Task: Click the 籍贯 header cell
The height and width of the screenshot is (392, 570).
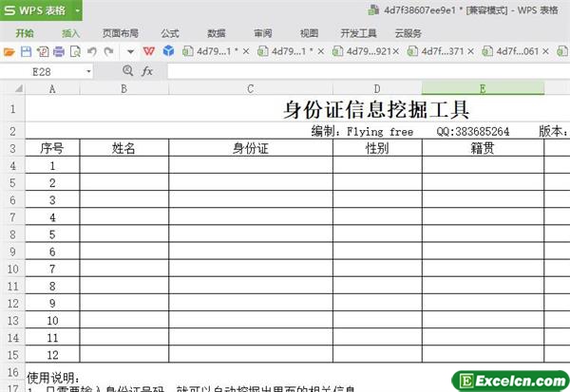Action: [483, 148]
